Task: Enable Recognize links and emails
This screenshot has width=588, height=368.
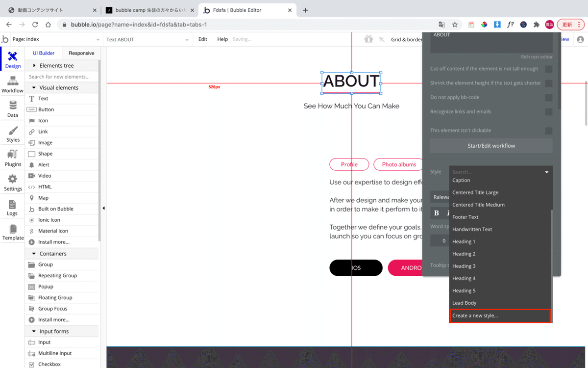Action: click(549, 112)
